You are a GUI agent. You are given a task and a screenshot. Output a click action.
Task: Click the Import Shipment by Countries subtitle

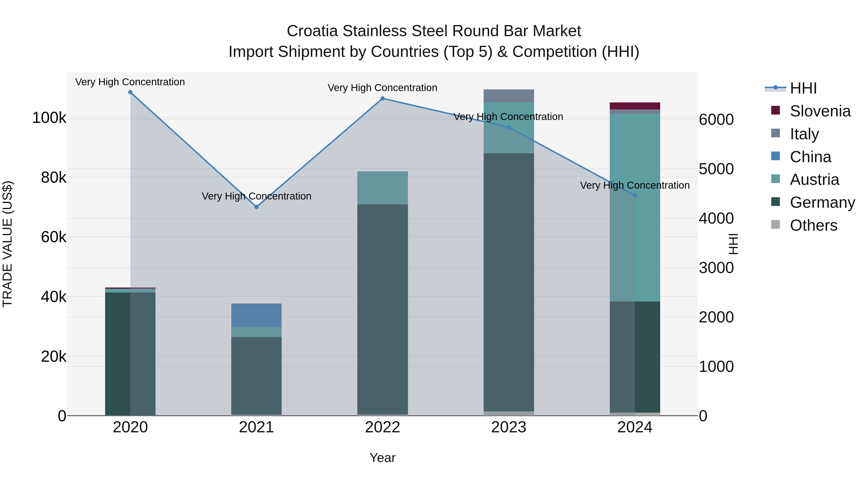[x=434, y=52]
